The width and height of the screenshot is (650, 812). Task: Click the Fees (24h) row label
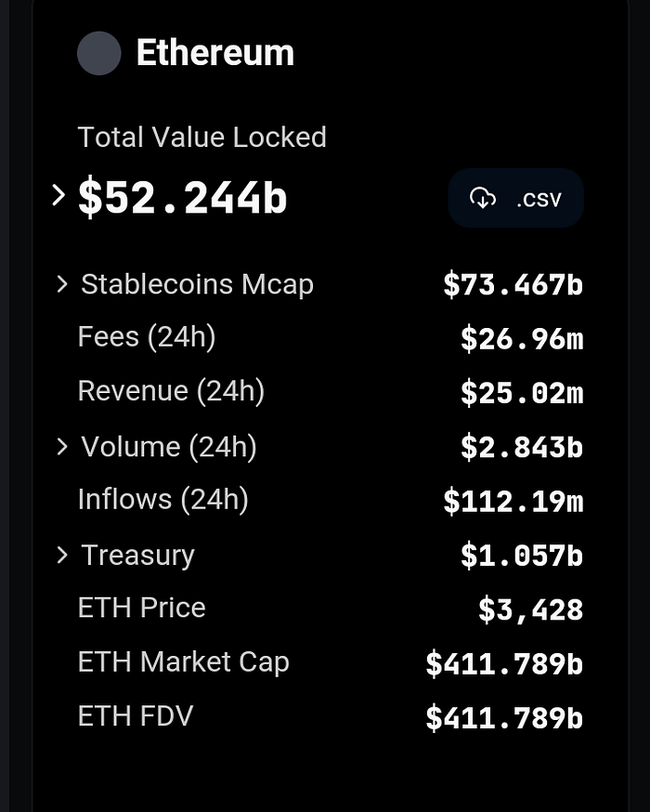click(147, 337)
